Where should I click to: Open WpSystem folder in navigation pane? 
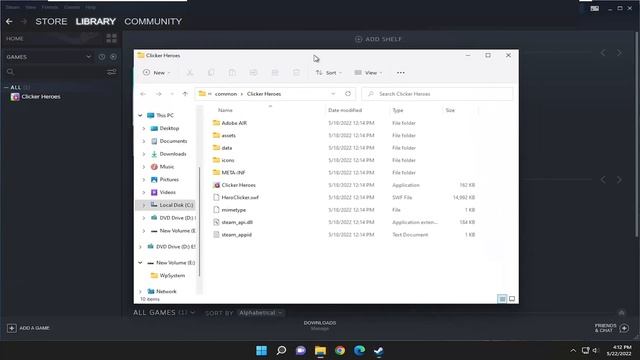(172, 276)
